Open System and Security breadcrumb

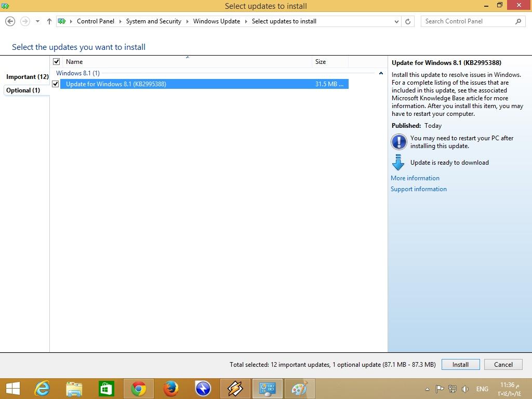point(154,21)
